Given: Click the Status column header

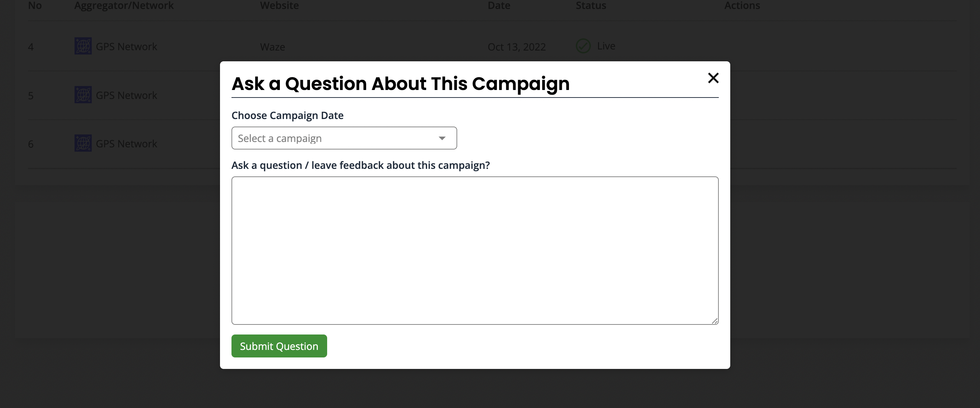Looking at the screenshot, I should click(591, 5).
